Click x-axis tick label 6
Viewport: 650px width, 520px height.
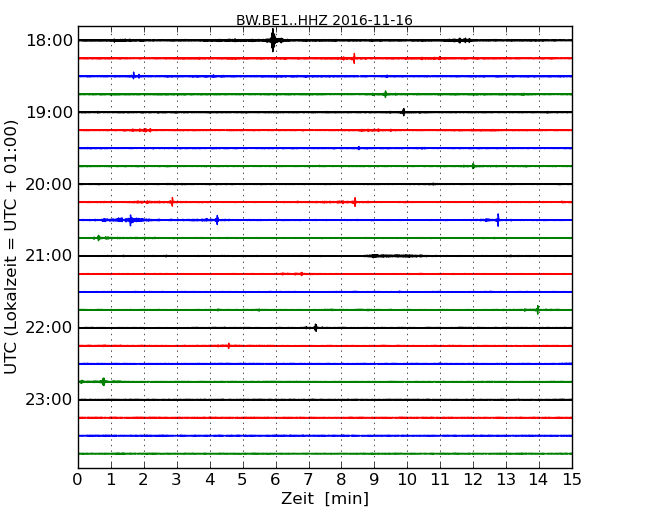pos(275,479)
